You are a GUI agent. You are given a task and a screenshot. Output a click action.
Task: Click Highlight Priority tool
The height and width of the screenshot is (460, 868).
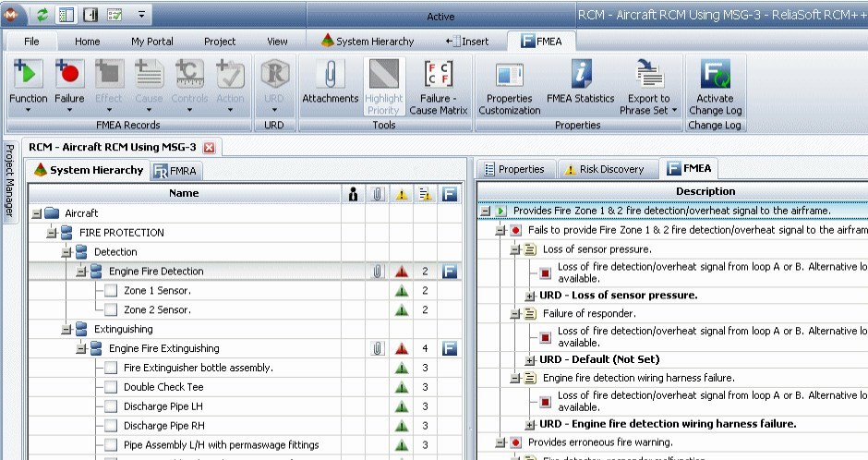click(383, 87)
